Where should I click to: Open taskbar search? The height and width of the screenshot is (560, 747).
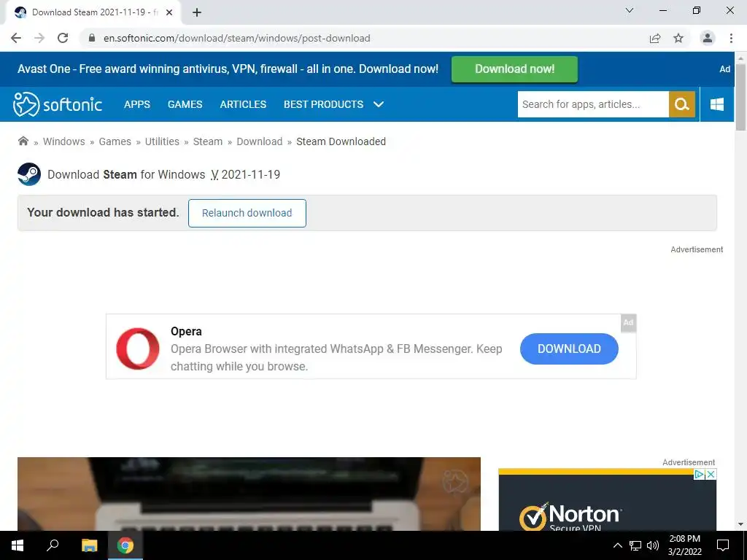[53, 545]
